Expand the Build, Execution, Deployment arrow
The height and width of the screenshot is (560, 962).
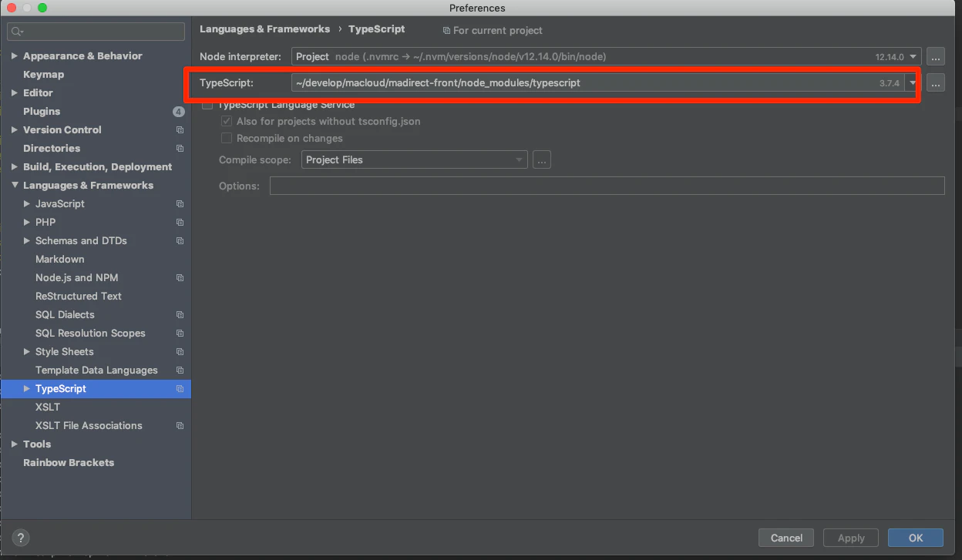[x=15, y=167]
